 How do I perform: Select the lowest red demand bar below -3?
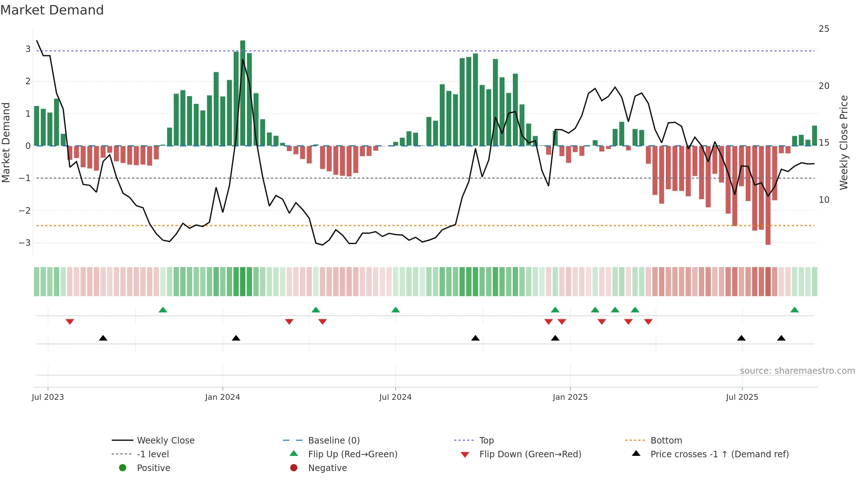[x=768, y=195]
